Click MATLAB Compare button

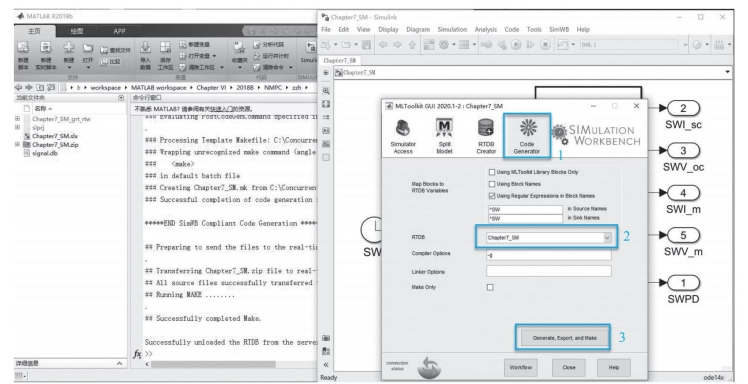[x=110, y=62]
